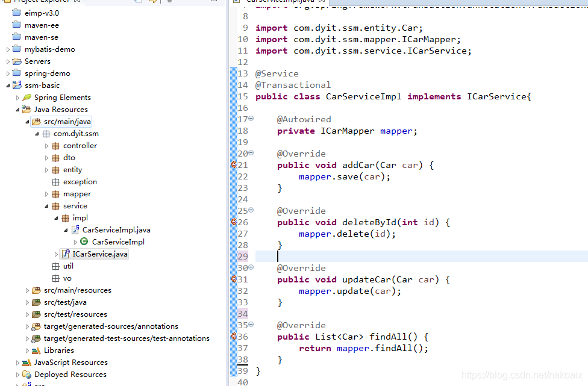
Task: Click the dto package icon
Action: pyautogui.click(x=55, y=158)
